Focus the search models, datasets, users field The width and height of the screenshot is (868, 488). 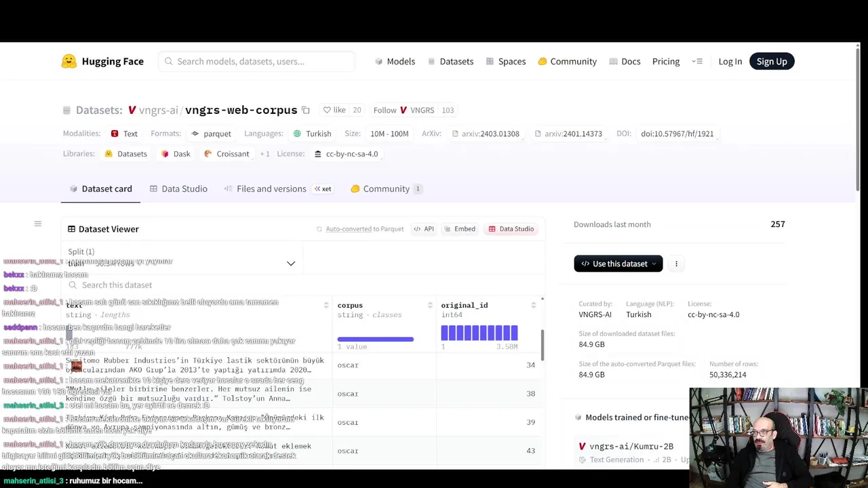click(256, 62)
